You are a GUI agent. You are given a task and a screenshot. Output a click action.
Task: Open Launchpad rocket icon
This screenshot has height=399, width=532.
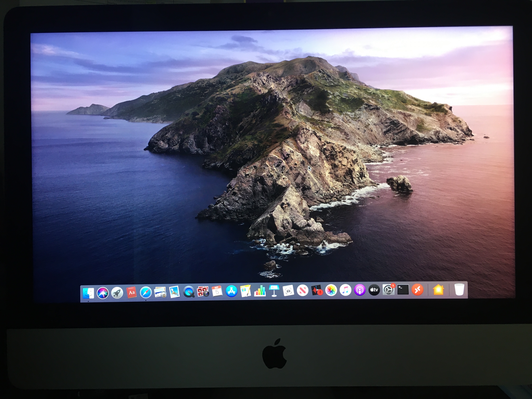coord(117,293)
